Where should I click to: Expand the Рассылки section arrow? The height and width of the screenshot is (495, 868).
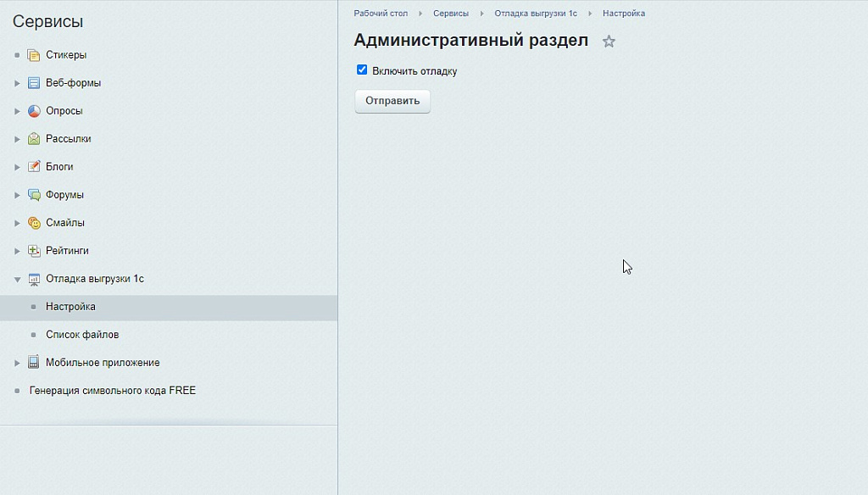point(16,138)
